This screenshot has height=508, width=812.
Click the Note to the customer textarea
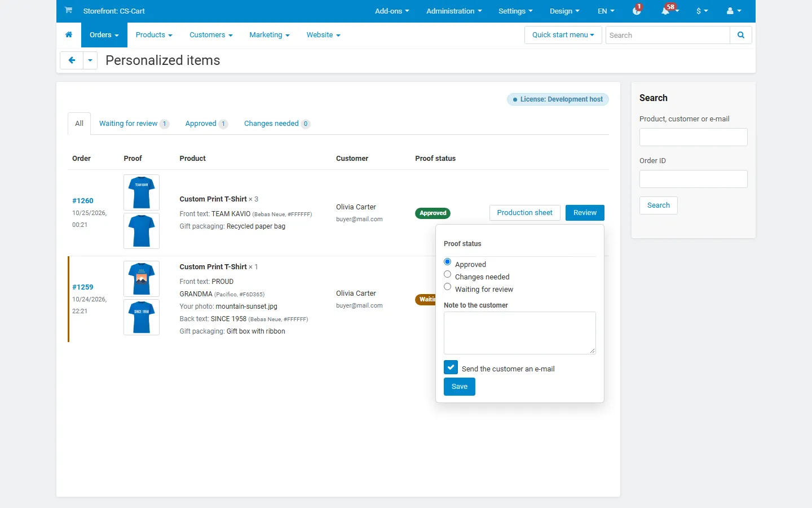pos(520,333)
